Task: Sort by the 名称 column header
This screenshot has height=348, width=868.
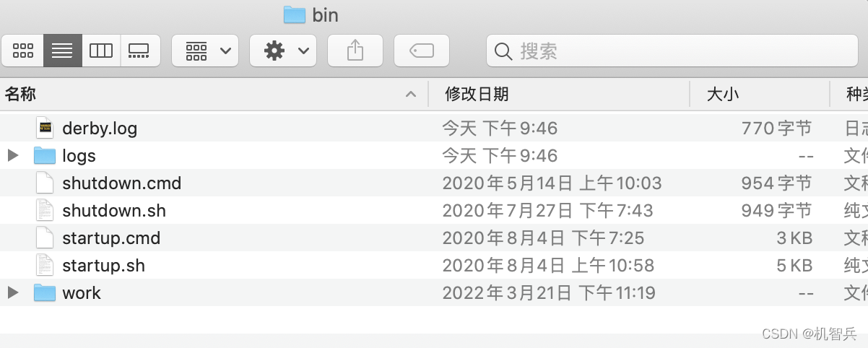Action: tap(20, 94)
